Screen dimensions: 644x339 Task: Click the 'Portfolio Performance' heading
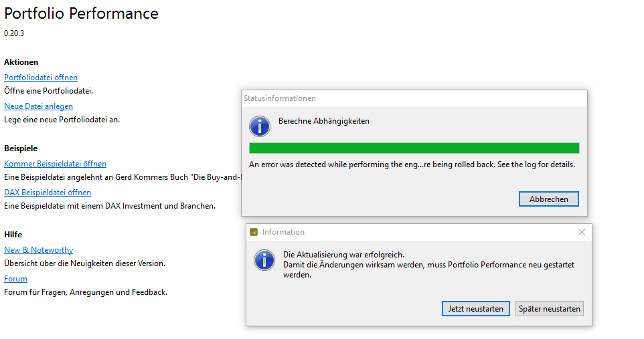tap(81, 13)
